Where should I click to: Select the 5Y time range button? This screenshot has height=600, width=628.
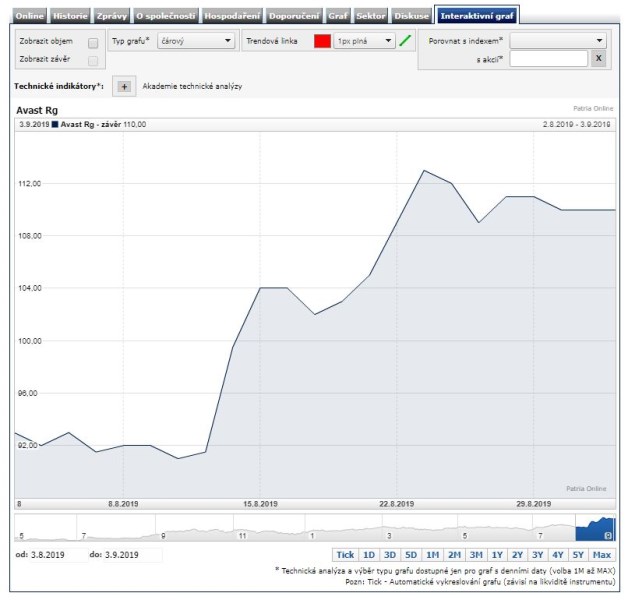point(578,554)
